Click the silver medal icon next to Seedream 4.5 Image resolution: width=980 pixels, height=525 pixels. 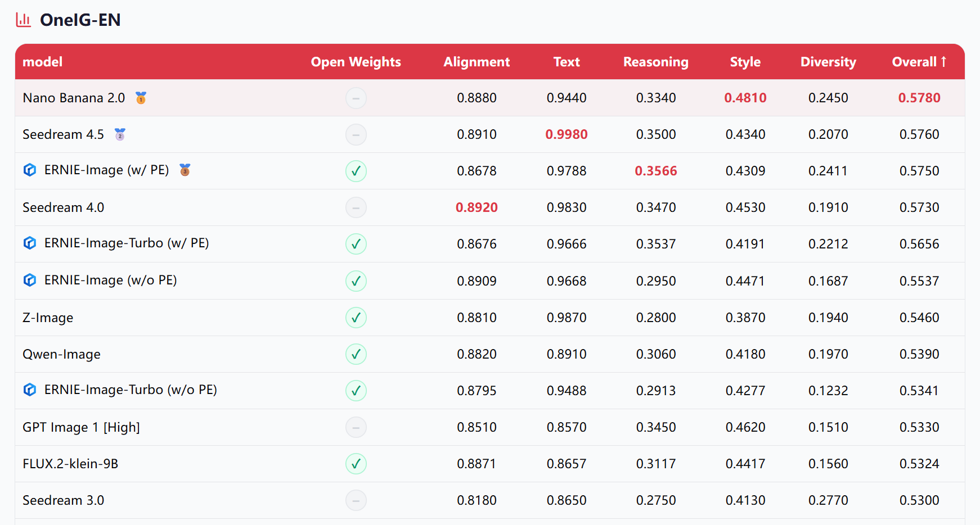[x=120, y=134]
